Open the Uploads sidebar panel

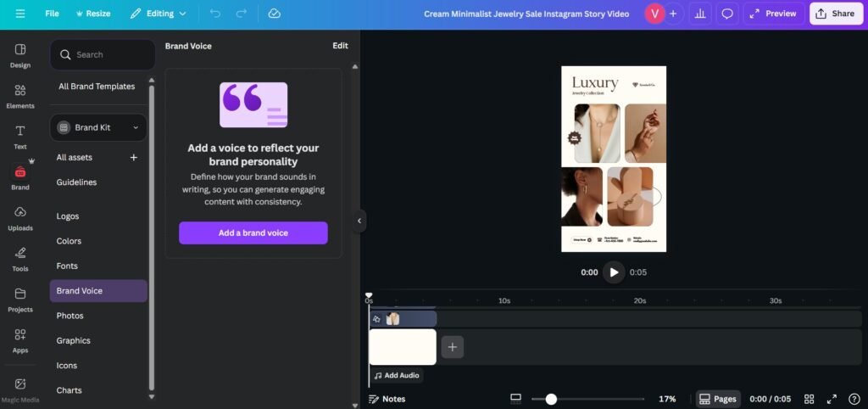(x=20, y=218)
